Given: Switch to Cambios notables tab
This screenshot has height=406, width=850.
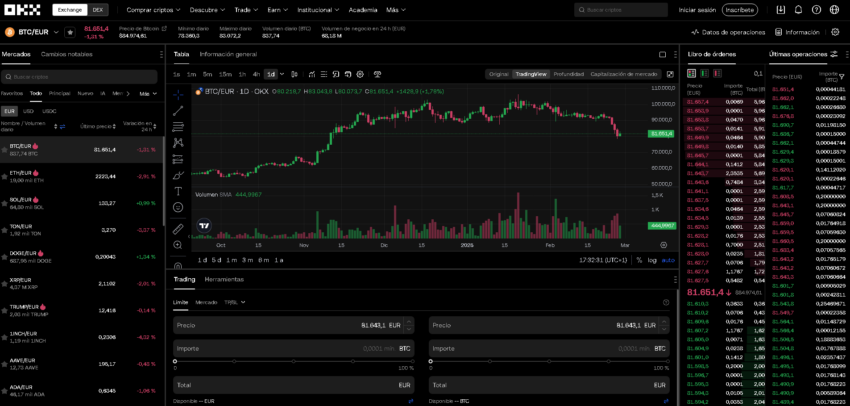Looking at the screenshot, I should pyautogui.click(x=67, y=54).
